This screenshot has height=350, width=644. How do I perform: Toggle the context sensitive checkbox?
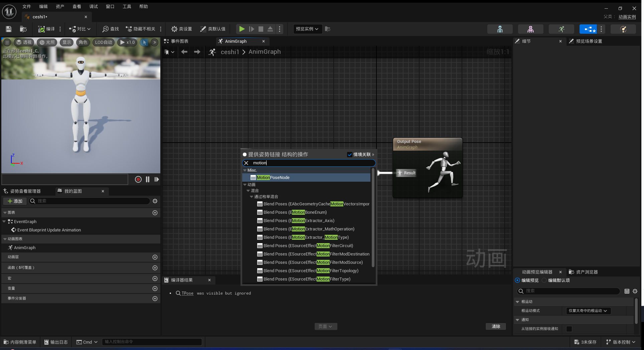pos(350,155)
